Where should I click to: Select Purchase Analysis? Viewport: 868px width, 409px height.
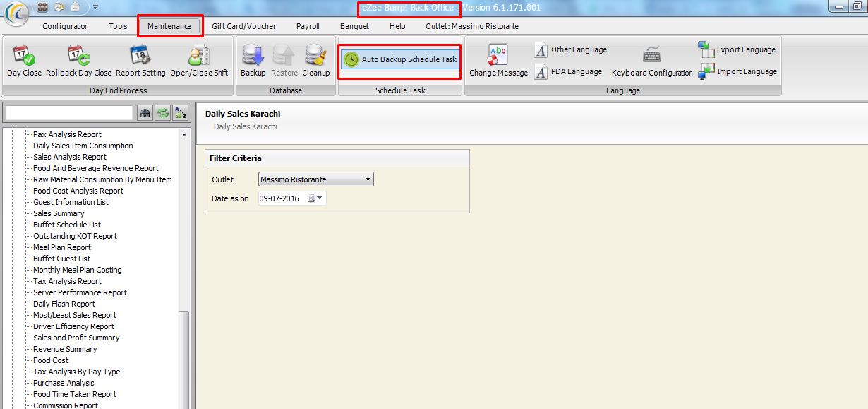[64, 383]
